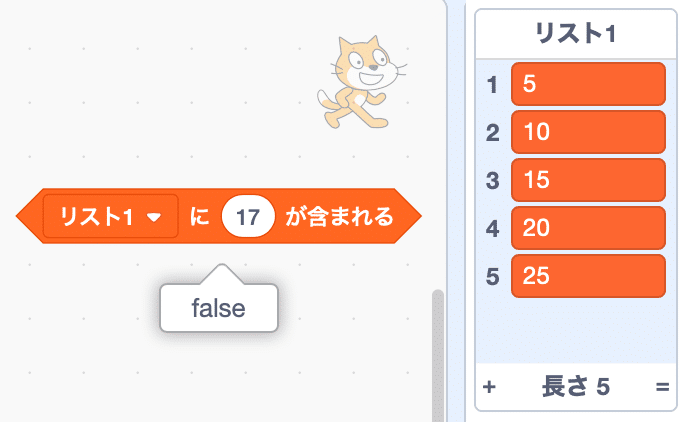Click the vertical workspace scrollbar
The height and width of the screenshot is (422, 688).
[x=438, y=355]
